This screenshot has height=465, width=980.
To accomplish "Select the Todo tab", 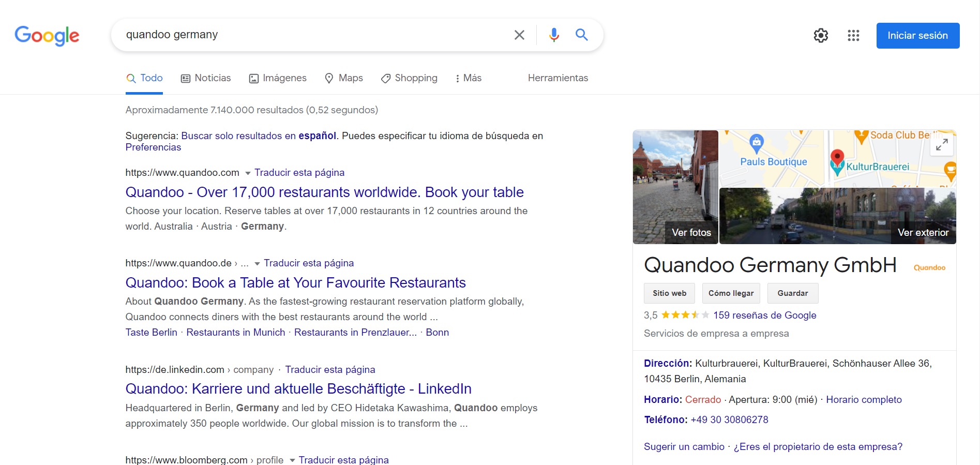I will coord(144,78).
